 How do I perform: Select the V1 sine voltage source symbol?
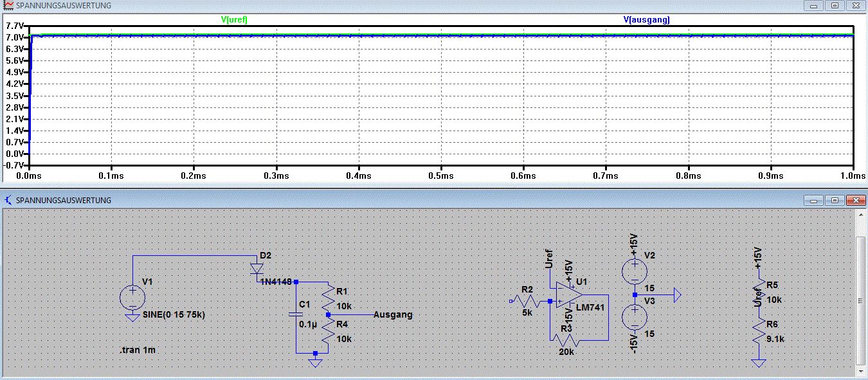[x=132, y=298]
